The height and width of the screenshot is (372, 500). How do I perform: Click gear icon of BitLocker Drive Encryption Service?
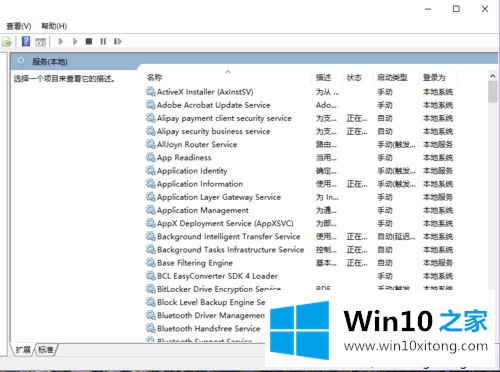click(x=151, y=289)
